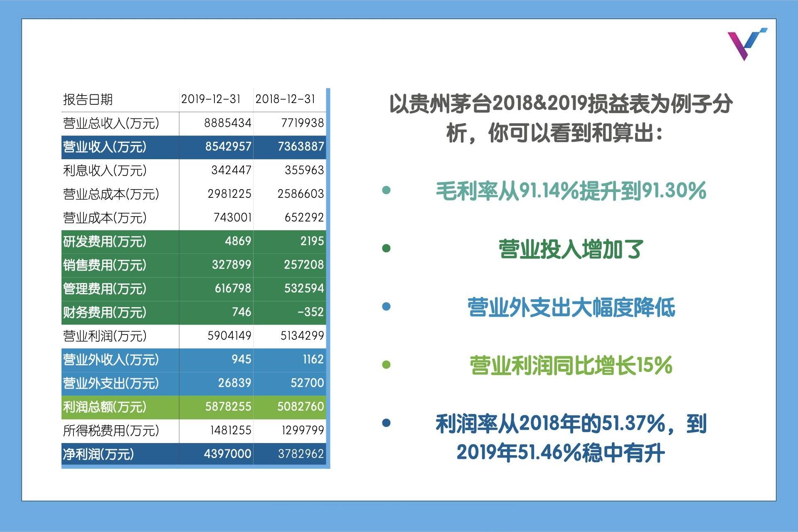The width and height of the screenshot is (798, 532).
Task: Click the value 945
Action: coord(241,360)
